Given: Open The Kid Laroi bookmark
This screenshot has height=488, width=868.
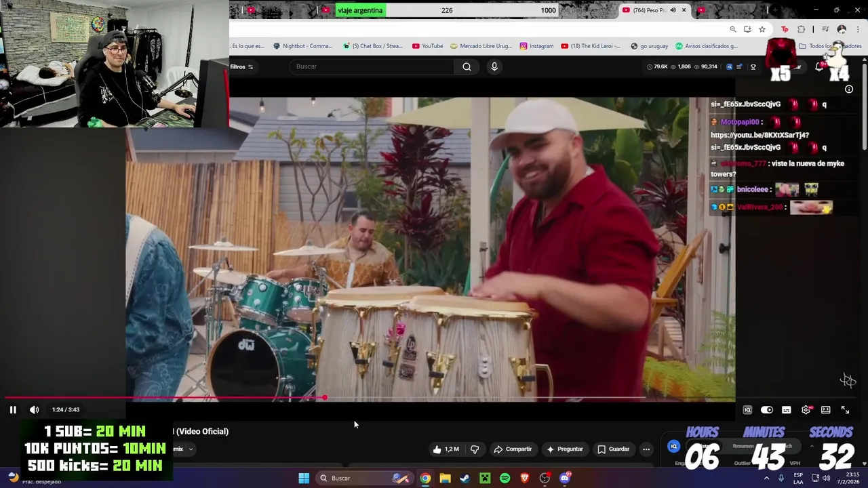Looking at the screenshot, I should tap(591, 46).
